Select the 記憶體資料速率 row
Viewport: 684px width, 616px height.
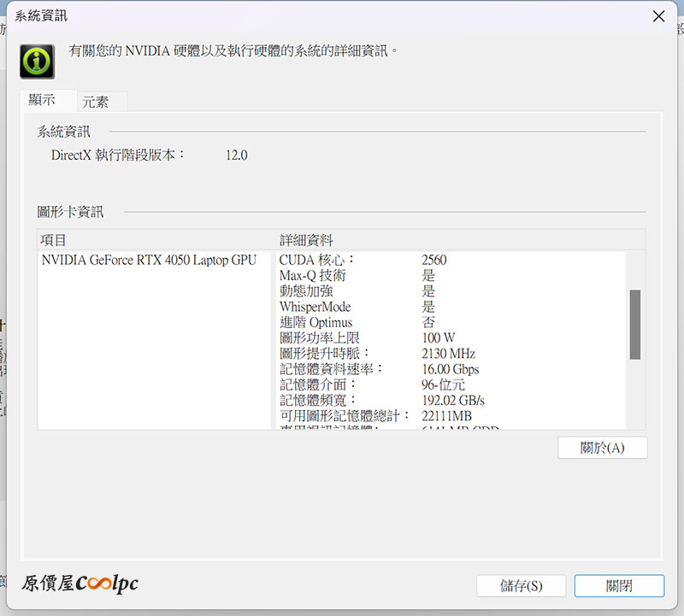(451, 369)
